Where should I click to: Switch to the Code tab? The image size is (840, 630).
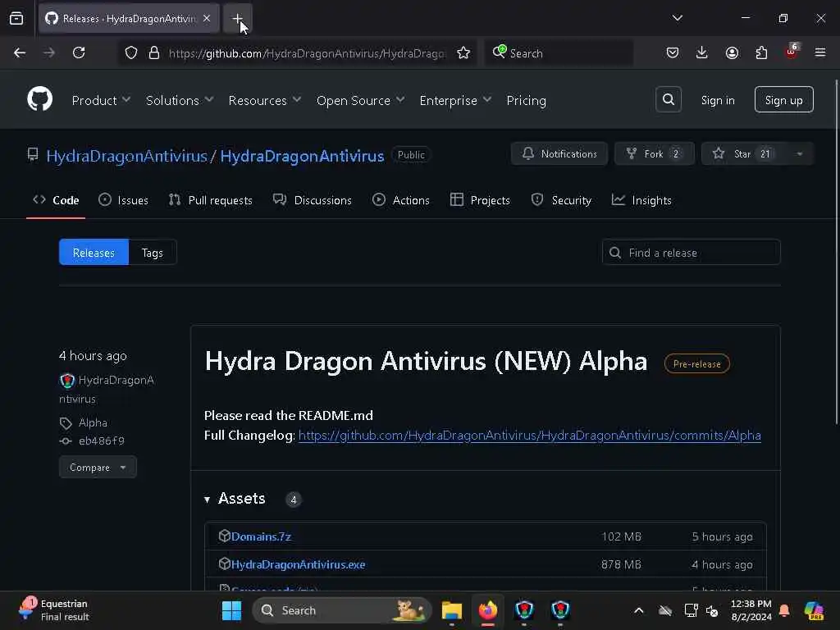coord(56,200)
